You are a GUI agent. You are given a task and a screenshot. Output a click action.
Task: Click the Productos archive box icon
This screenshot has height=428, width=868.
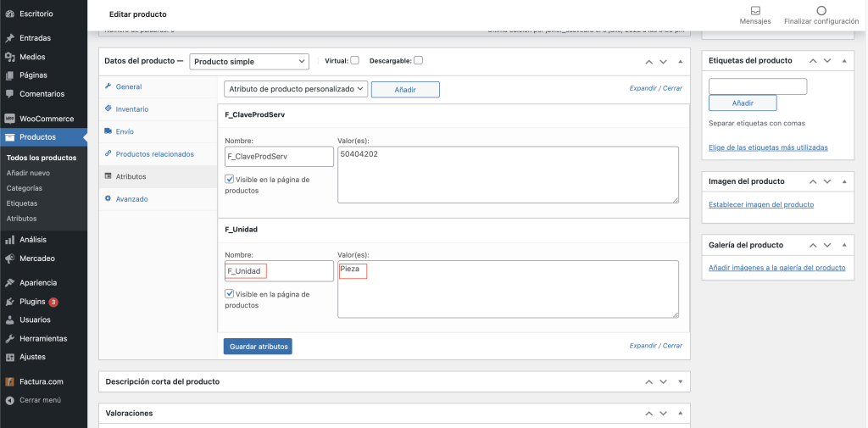[x=9, y=136]
